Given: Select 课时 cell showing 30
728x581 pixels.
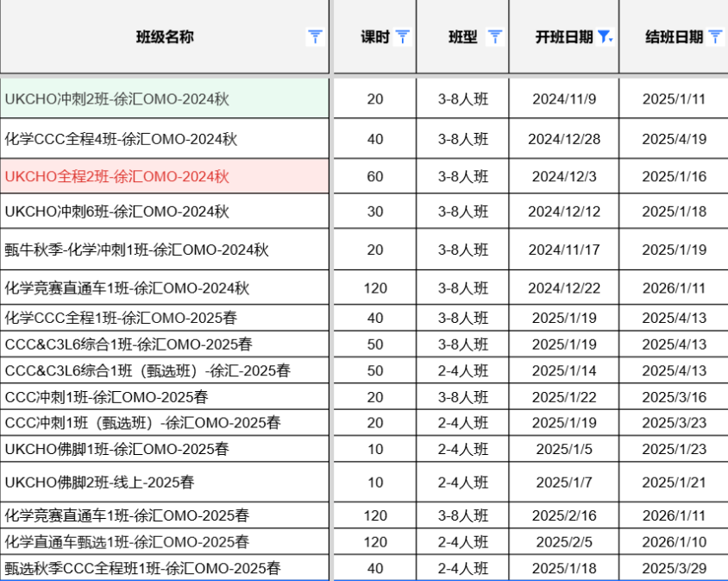Looking at the screenshot, I should tap(374, 211).
